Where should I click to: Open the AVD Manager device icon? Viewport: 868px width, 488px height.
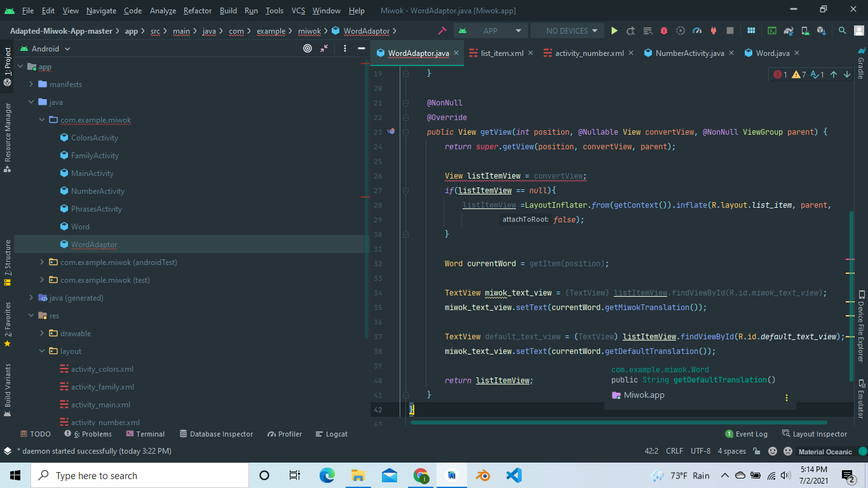[805, 30]
